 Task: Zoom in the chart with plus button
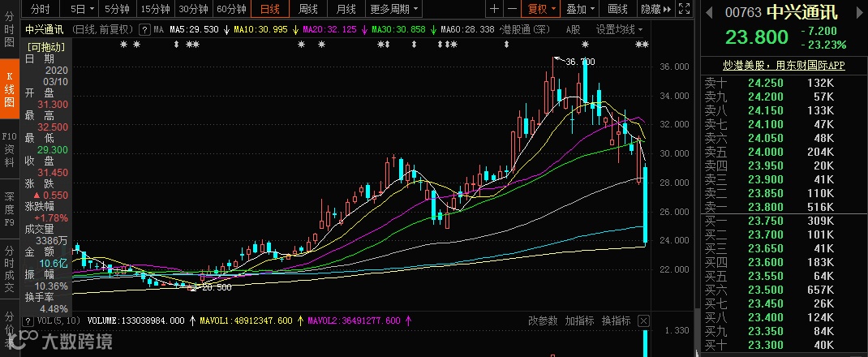494,9
